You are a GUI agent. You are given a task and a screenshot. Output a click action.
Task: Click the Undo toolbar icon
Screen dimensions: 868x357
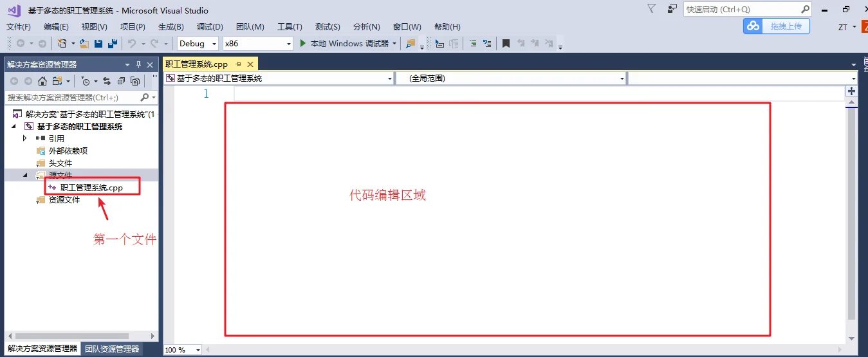point(131,43)
